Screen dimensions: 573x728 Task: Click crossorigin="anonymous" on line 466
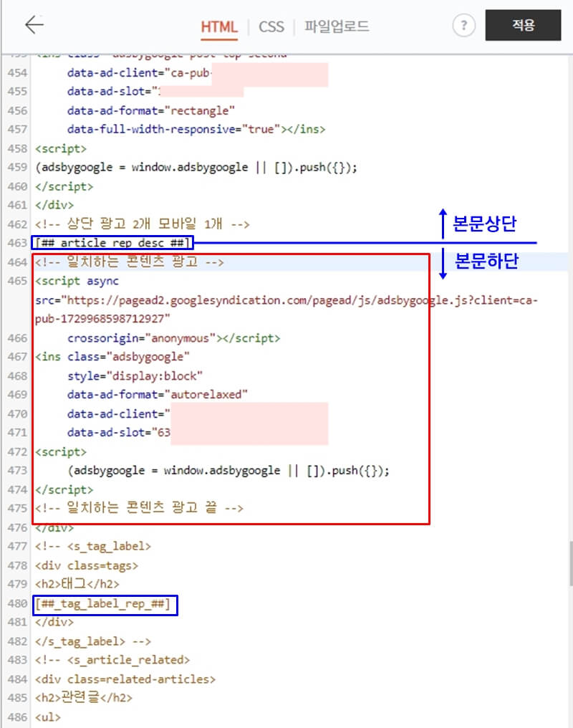tap(142, 338)
